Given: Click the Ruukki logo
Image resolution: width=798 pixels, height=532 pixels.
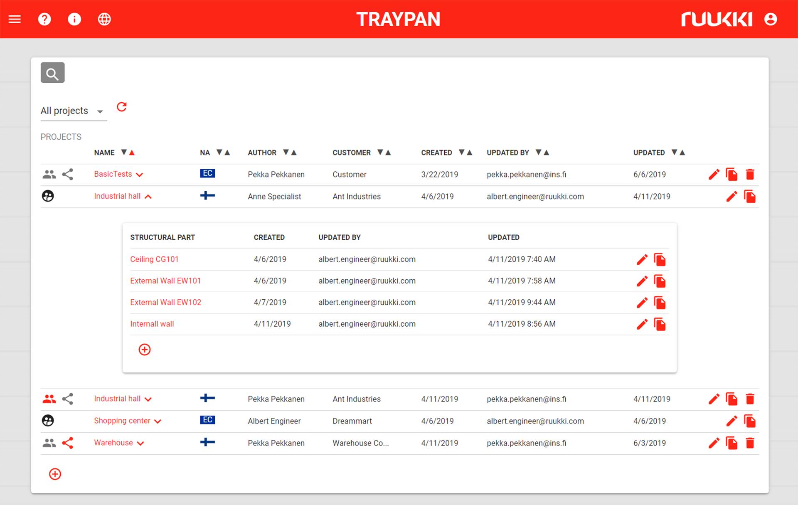Looking at the screenshot, I should 717,19.
